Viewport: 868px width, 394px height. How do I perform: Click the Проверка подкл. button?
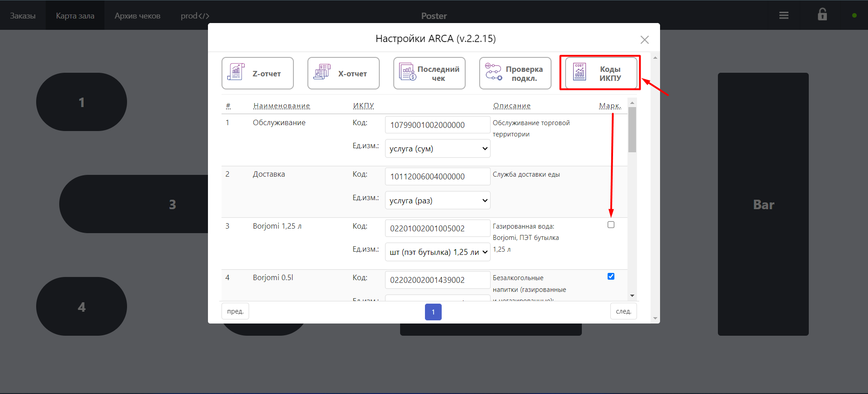click(515, 73)
